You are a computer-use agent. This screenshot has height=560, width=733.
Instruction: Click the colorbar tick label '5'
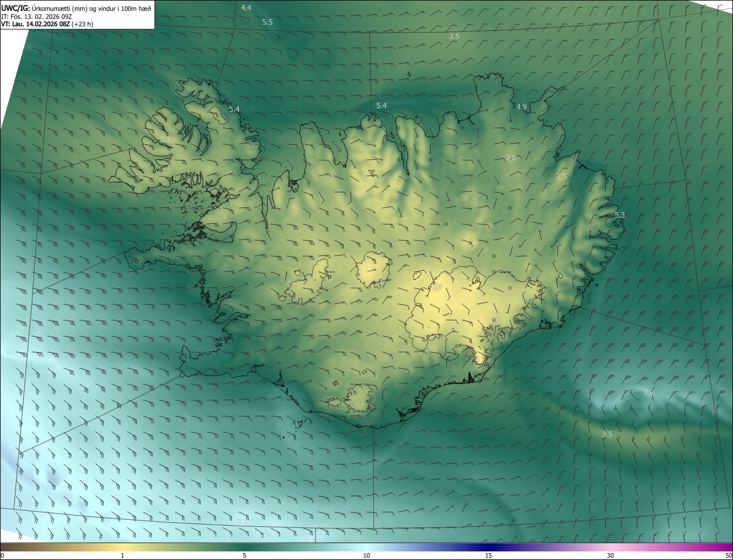tap(245, 555)
